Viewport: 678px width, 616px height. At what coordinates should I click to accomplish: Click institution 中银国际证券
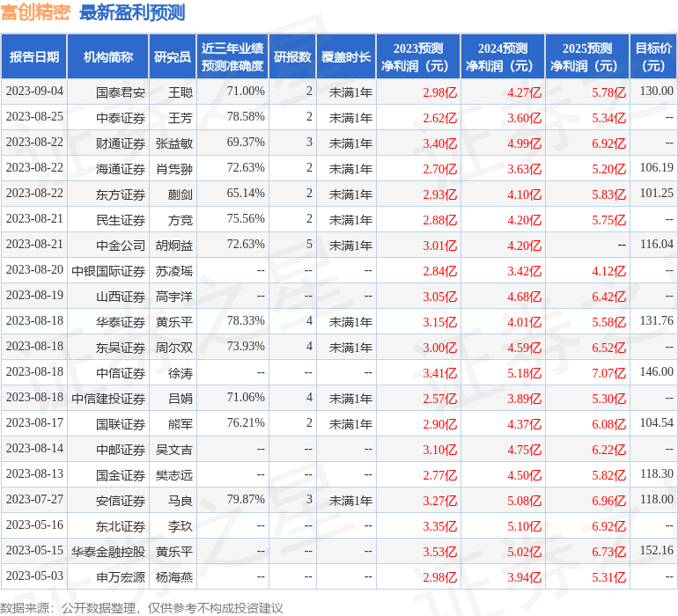pos(108,271)
